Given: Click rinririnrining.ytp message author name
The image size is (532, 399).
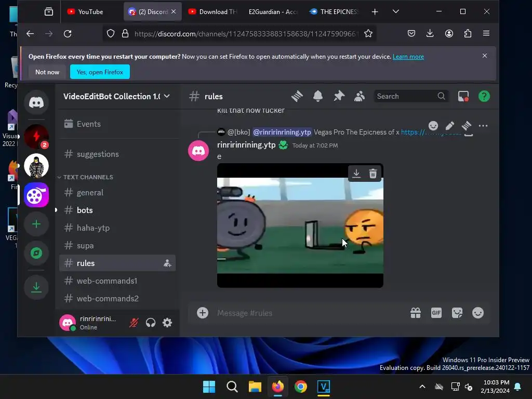Looking at the screenshot, I should (x=246, y=145).
